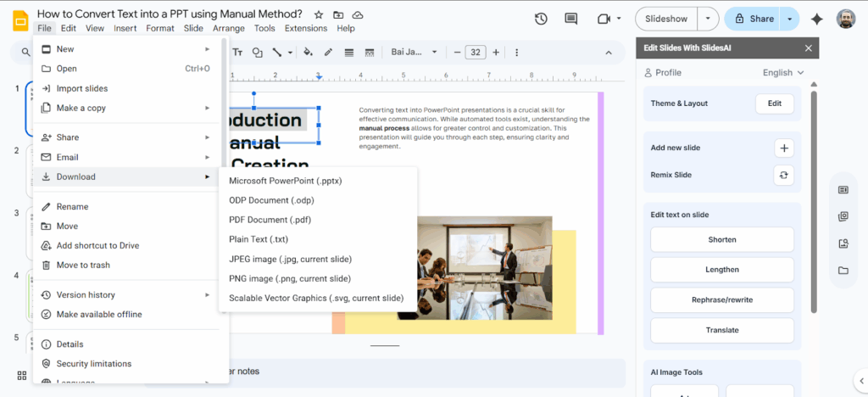This screenshot has width=868, height=397.
Task: Click the Remix Slide refresh icon
Action: (784, 175)
